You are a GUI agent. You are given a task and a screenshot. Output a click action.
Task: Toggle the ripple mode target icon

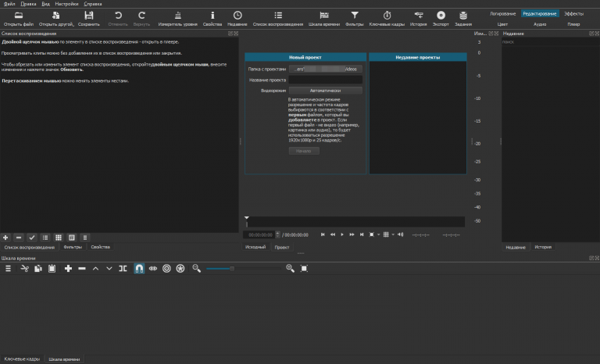[166, 269]
